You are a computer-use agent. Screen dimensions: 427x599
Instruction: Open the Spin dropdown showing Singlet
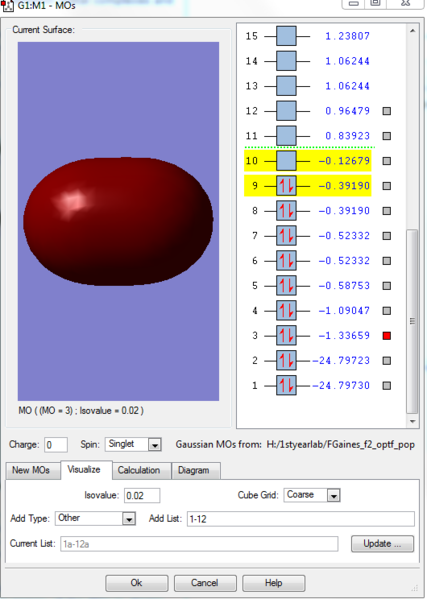133,445
